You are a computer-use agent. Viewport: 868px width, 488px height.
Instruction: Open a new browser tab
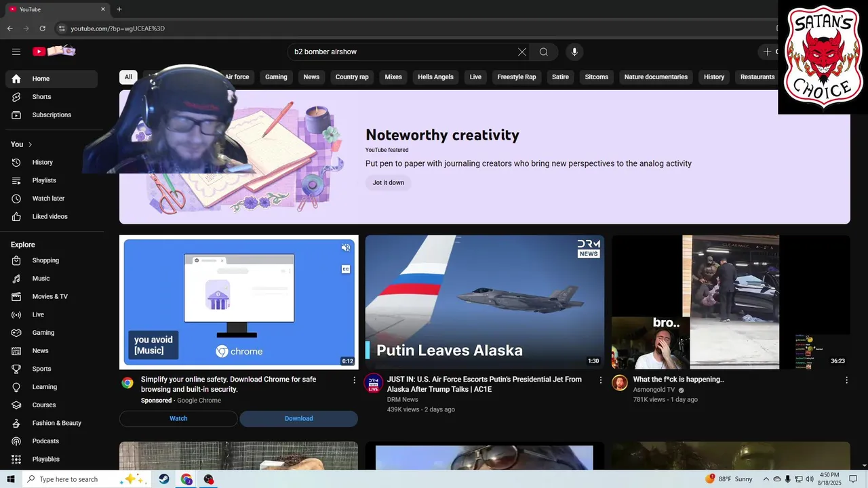pyautogui.click(x=119, y=9)
